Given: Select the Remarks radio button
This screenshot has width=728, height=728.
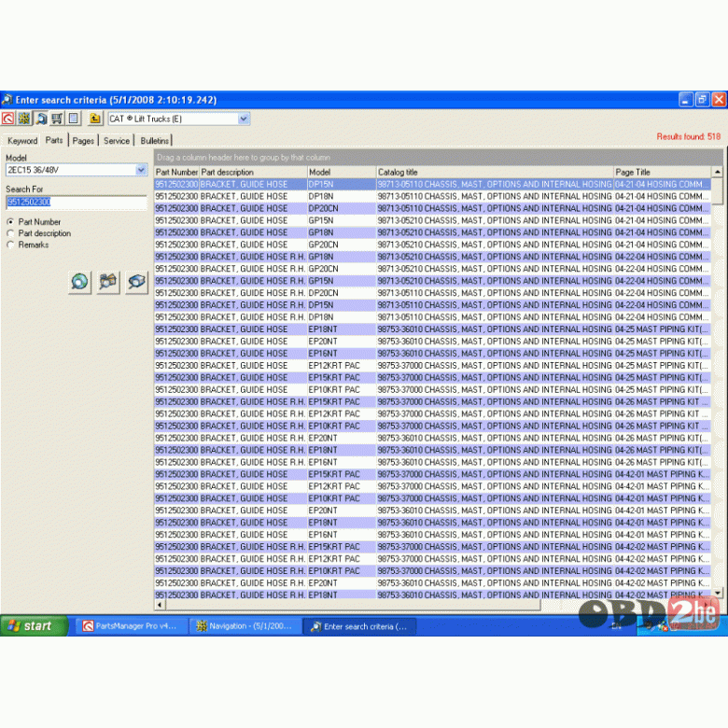Looking at the screenshot, I should click(10, 245).
